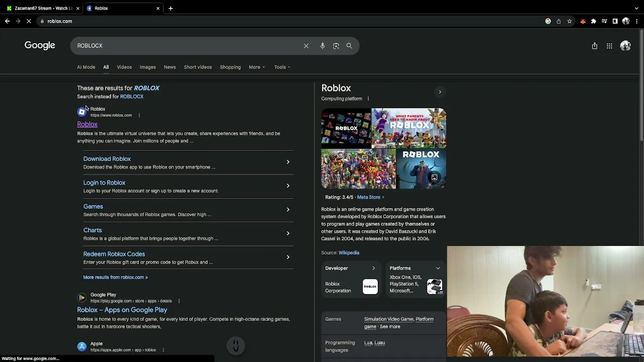The image size is (644, 362).
Task: Open the Shopping results tab
Action: point(230,67)
